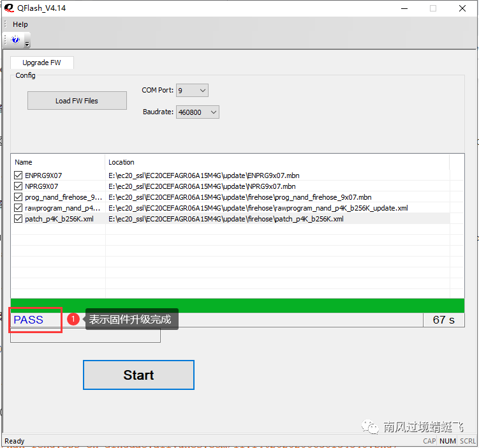479x448 pixels.
Task: Click the Ready status bar text
Action: pos(15,441)
